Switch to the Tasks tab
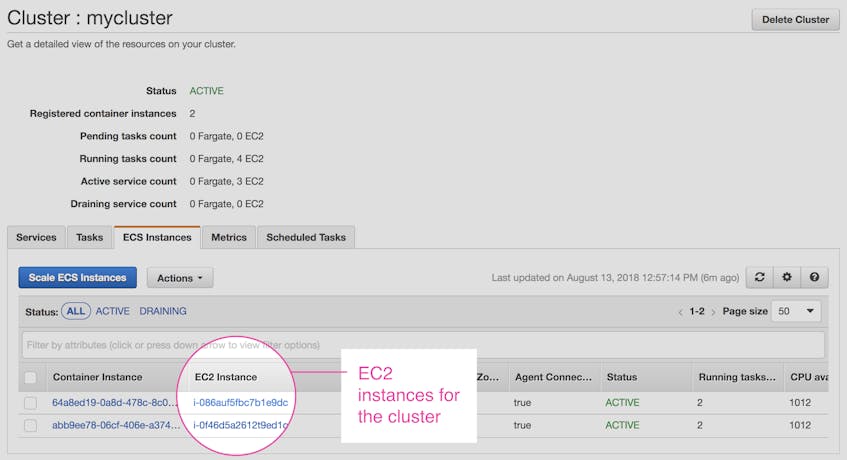 coord(90,238)
